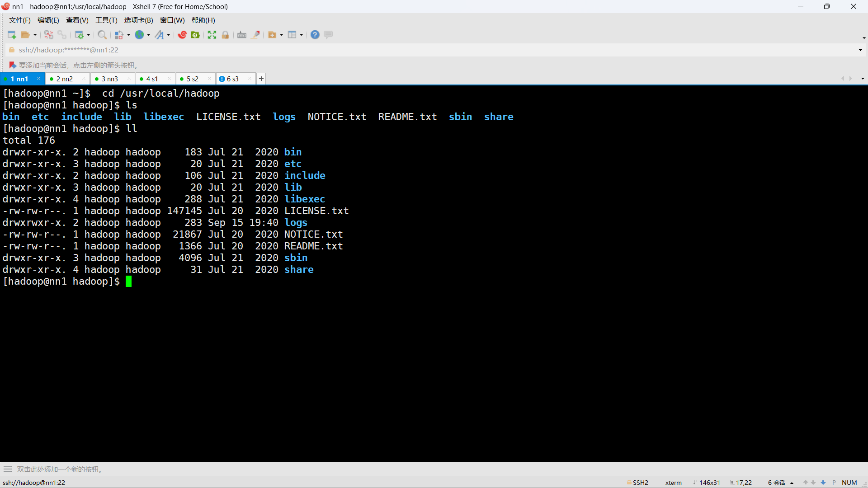This screenshot has height=488, width=868.
Task: Click the add current session bookmark arrow
Action: 13,66
